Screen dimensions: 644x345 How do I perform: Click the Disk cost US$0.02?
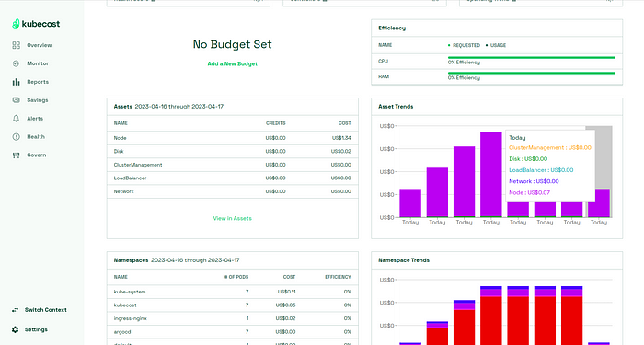coord(341,152)
